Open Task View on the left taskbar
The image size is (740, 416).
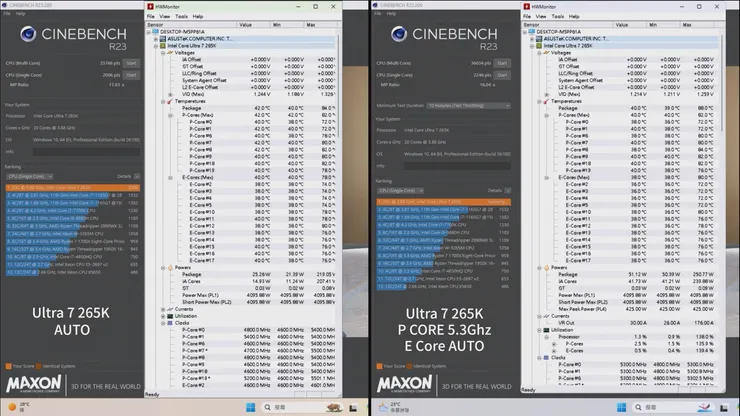353,408
